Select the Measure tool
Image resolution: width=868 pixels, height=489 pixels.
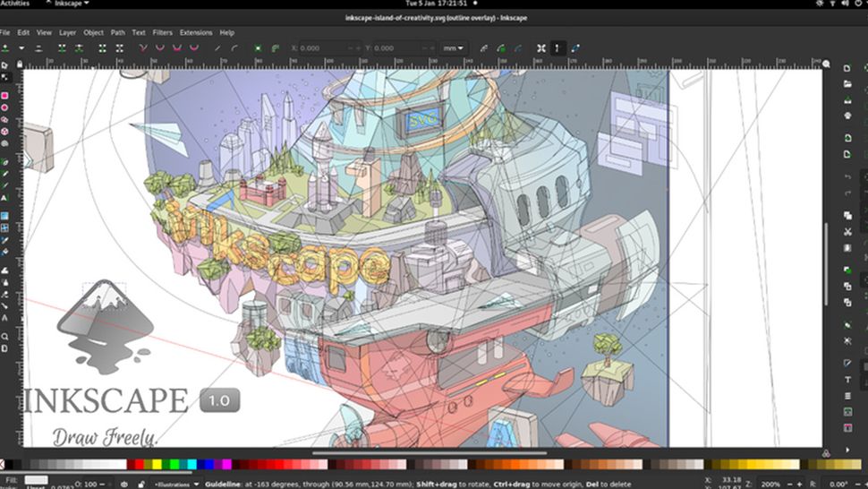pyautogui.click(x=5, y=349)
